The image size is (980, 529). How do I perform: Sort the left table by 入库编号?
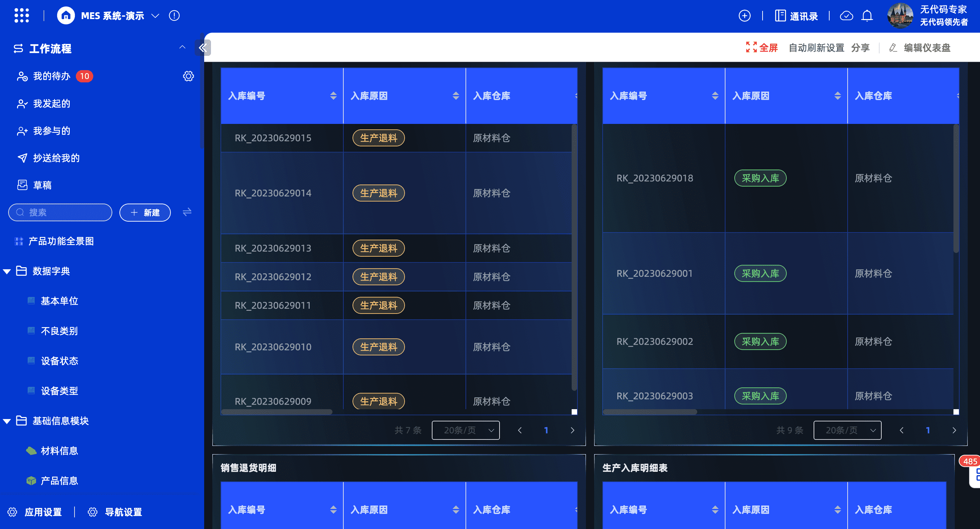tap(333, 96)
